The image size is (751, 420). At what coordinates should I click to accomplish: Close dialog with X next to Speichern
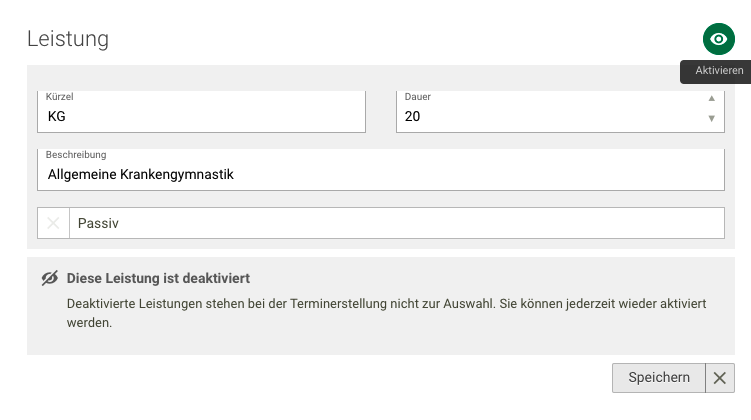point(719,378)
